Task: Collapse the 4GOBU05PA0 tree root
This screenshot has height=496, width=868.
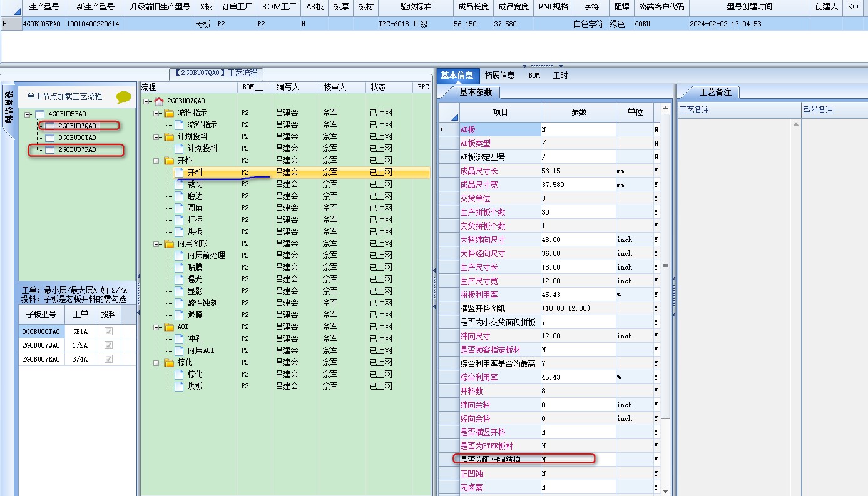Action: click(28, 114)
